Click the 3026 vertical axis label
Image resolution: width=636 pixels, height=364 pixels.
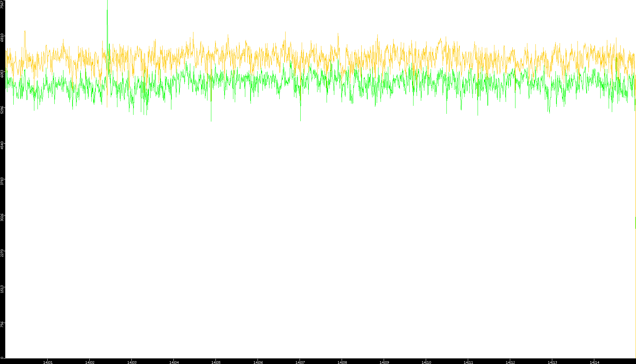(2, 217)
